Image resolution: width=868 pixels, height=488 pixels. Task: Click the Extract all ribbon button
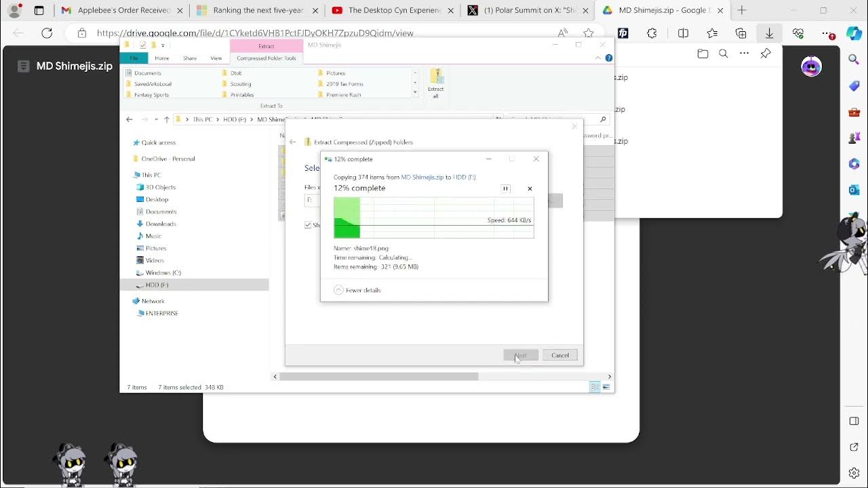tap(436, 83)
